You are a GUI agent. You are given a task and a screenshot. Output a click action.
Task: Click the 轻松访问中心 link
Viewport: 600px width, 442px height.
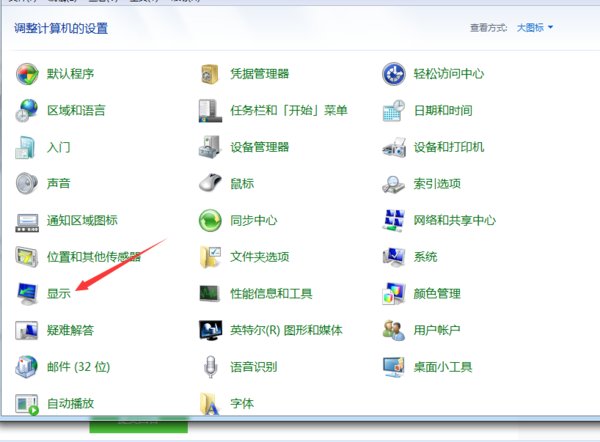click(x=448, y=74)
